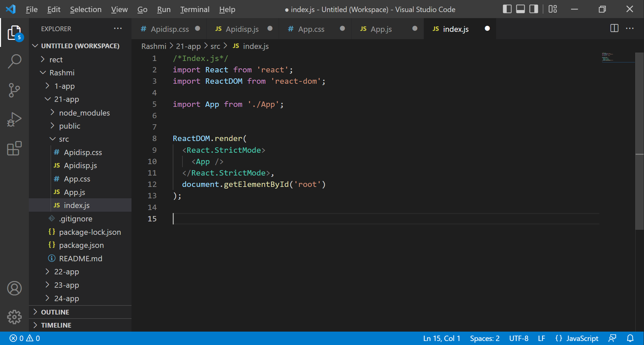Open package.json in the file tree

click(80, 245)
